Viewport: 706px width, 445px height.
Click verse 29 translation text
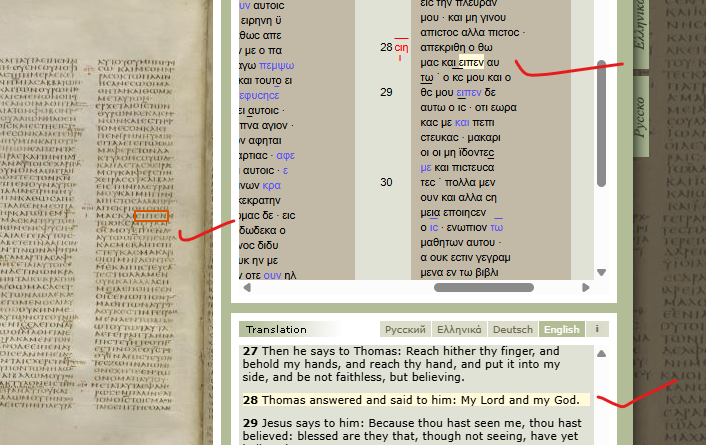coord(412,430)
